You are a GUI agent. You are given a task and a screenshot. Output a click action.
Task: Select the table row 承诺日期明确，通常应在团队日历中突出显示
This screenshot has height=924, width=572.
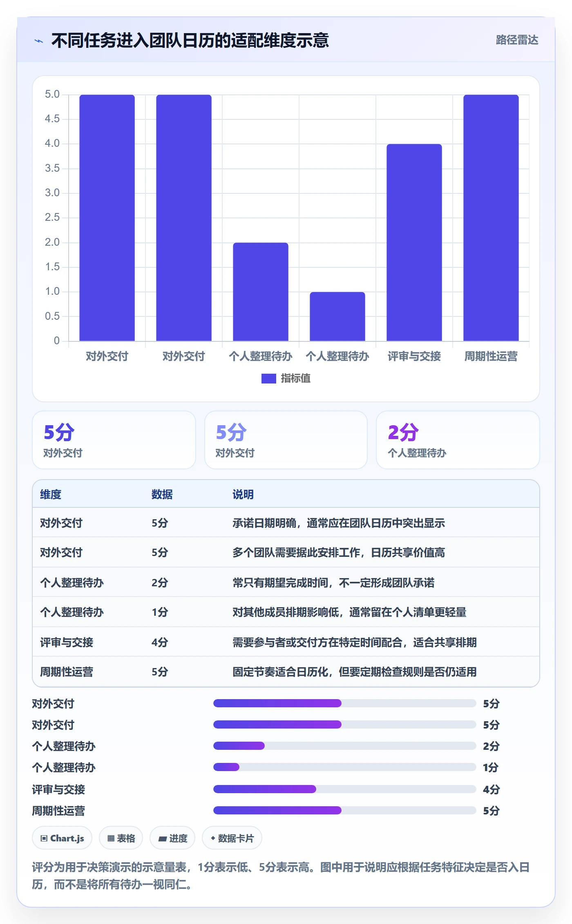286,523
